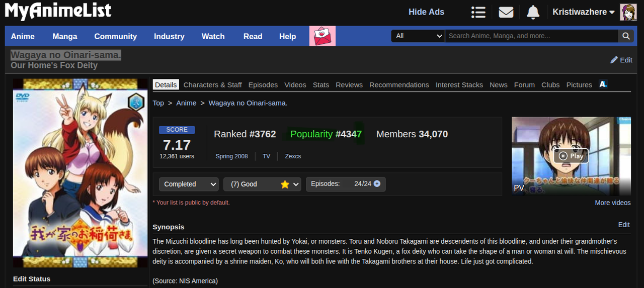Click the Edit Status heading
Viewport: 644px width, 288px height.
coord(32,279)
